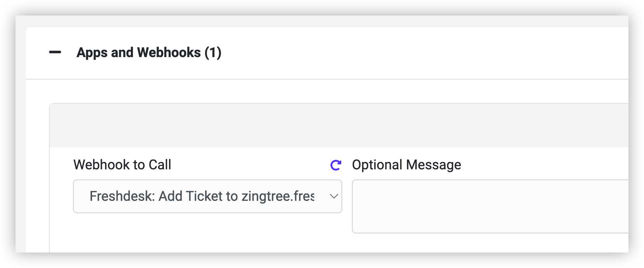Click the word Webhooks in the heading
Screen dimensions: 644x268
[169, 52]
